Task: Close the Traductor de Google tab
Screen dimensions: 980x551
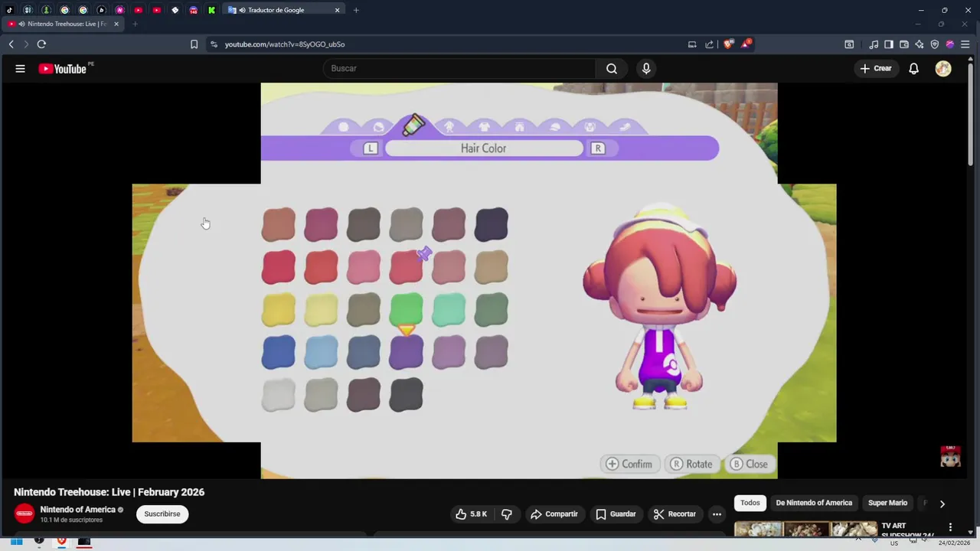Action: [x=338, y=10]
